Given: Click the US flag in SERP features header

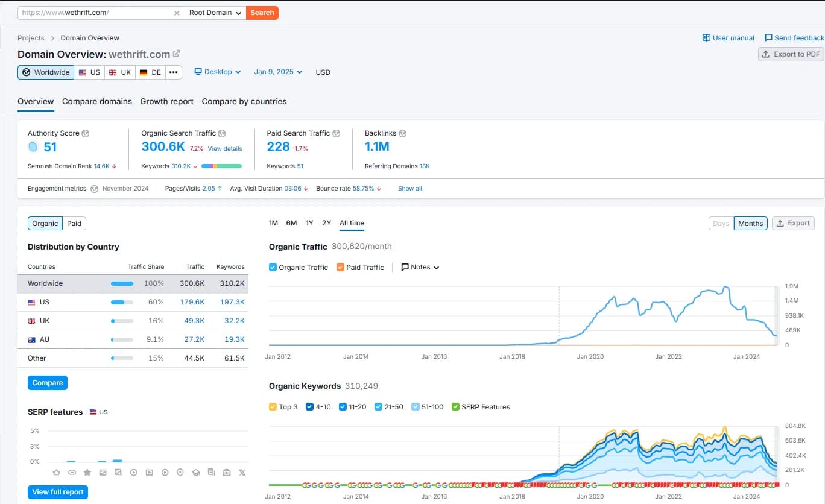Looking at the screenshot, I should tap(93, 412).
